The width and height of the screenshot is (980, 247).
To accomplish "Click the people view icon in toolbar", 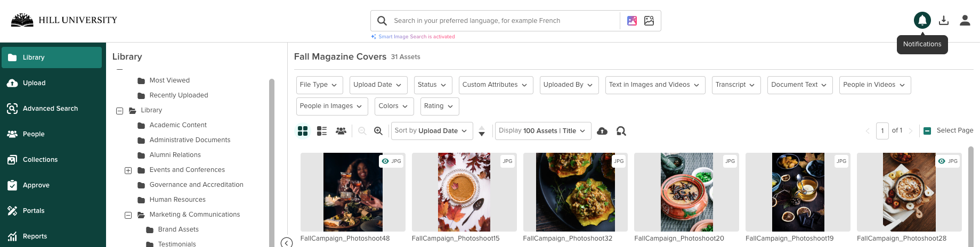I will click(341, 131).
